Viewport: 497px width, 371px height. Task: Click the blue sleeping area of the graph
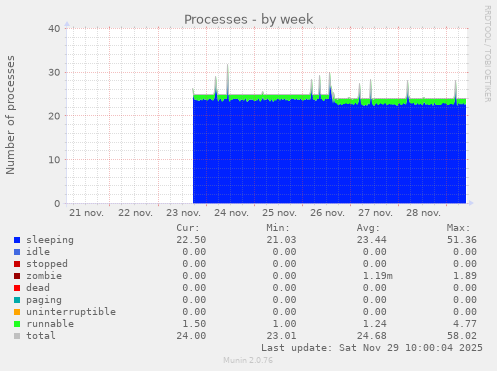coord(329,153)
